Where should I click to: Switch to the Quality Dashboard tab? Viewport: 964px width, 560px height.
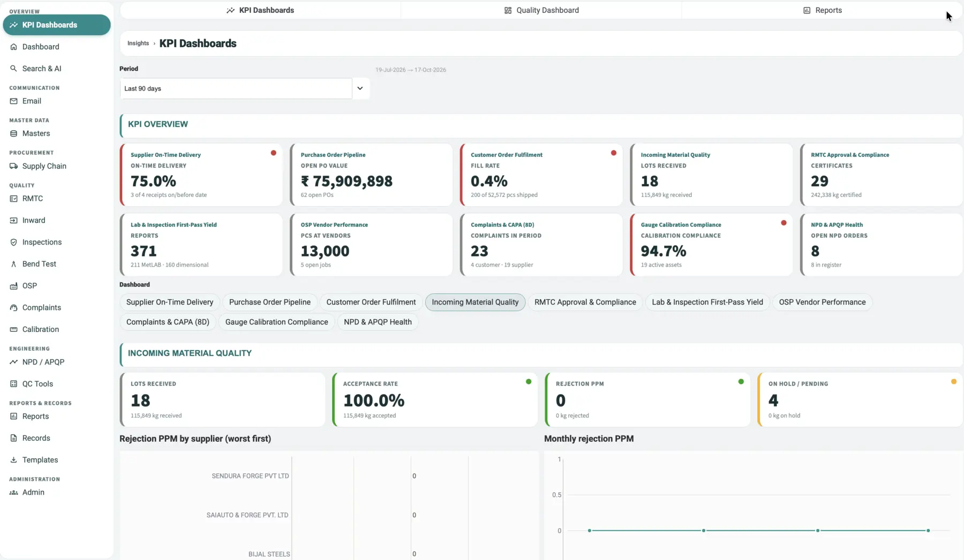coord(541,10)
